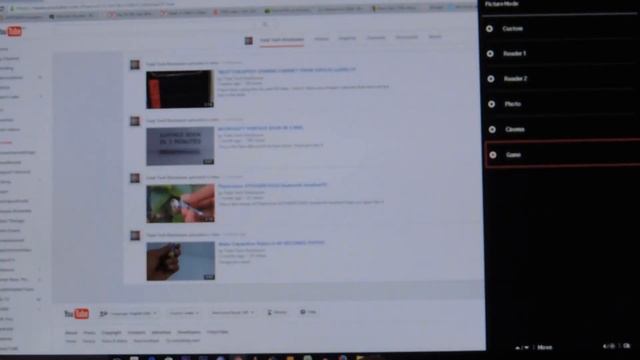Image resolution: width=640 pixels, height=360 pixels.
Task: Click the uploader avatar above the red-and-black thumbnail
Action: point(135,65)
